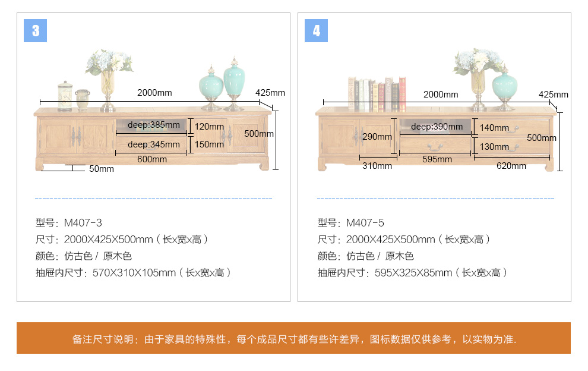This screenshot has width=588, height=371.
Task: Click the 600mm width label
Action: 152,159
